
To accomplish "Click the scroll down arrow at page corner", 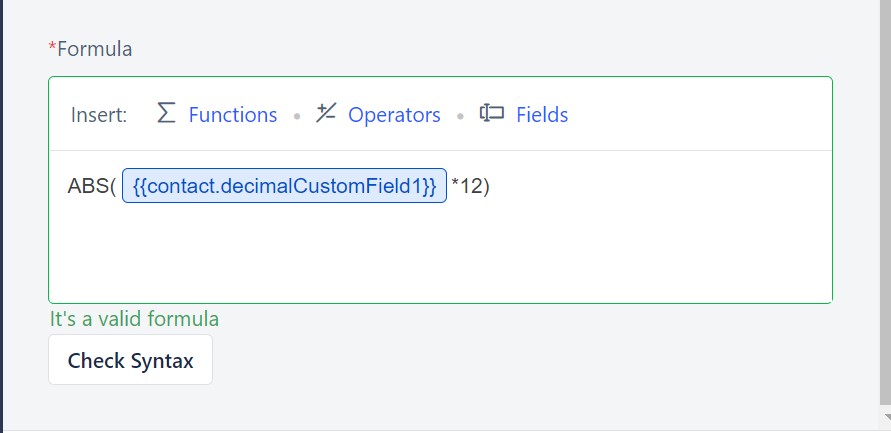I will (x=886, y=418).
